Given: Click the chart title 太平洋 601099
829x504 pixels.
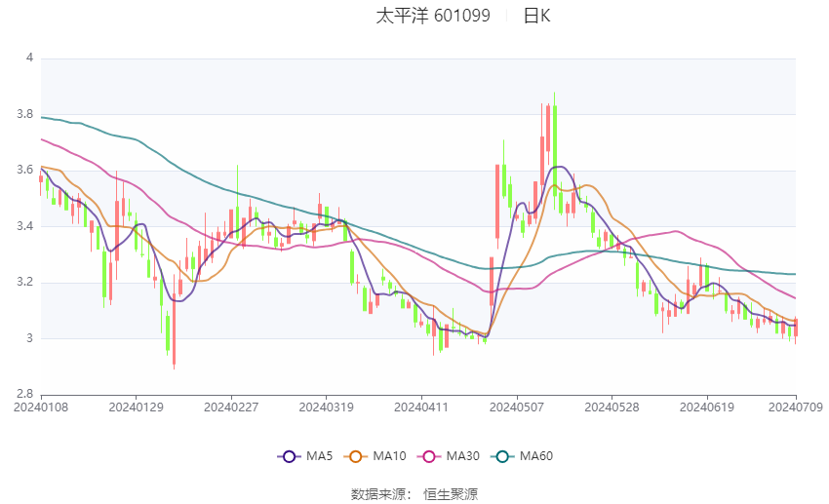Looking at the screenshot, I should click(433, 16).
